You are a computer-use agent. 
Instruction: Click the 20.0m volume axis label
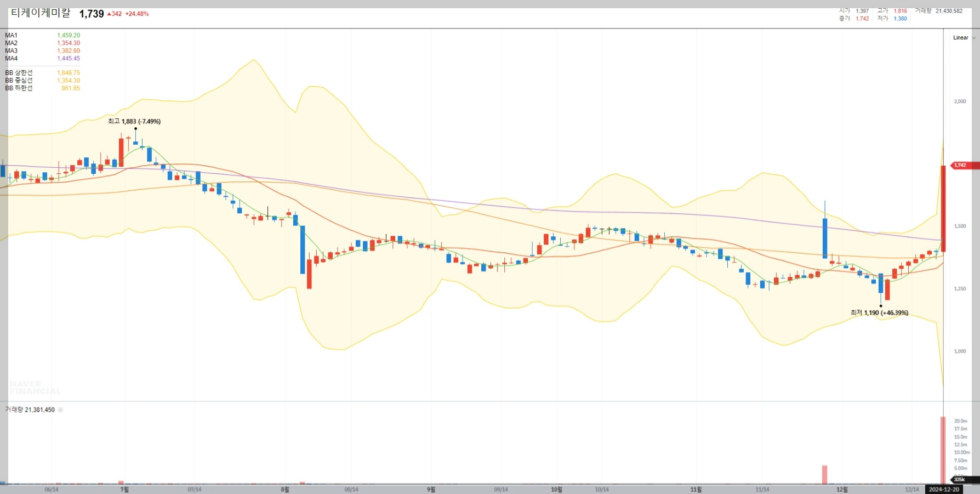[961, 421]
